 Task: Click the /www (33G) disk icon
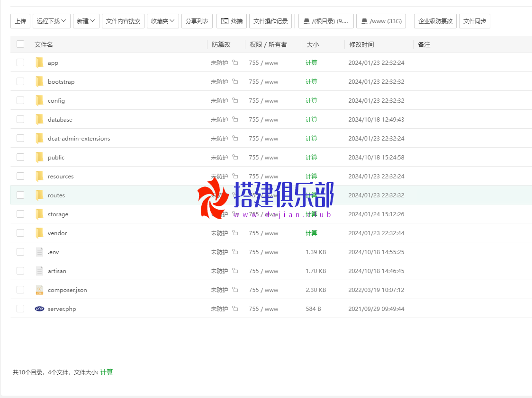click(364, 21)
